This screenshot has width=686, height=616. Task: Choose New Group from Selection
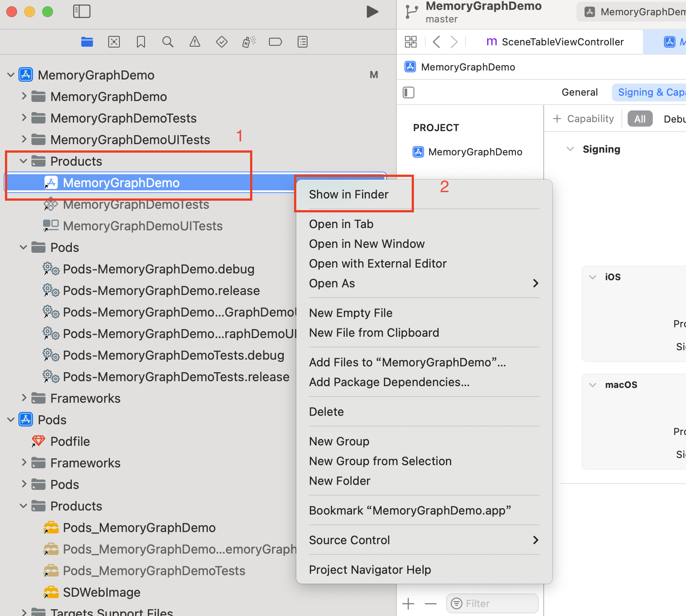click(380, 461)
